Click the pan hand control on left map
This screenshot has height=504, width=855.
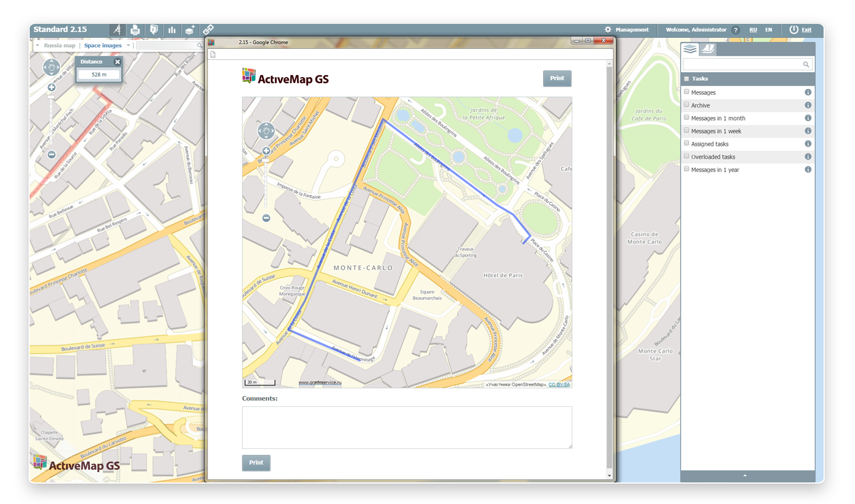coord(51,67)
